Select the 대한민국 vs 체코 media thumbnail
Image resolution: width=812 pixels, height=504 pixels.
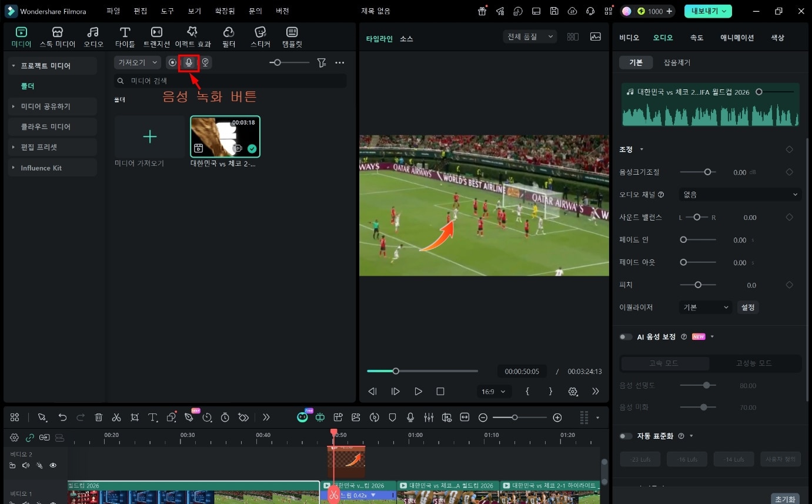point(225,136)
